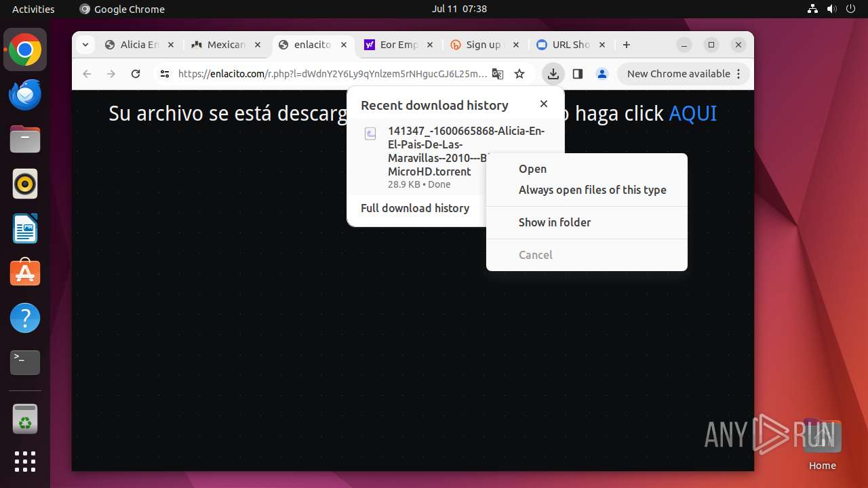Select Show in folder menu entry
Screen dimensions: 868x488
[x=587, y=222]
